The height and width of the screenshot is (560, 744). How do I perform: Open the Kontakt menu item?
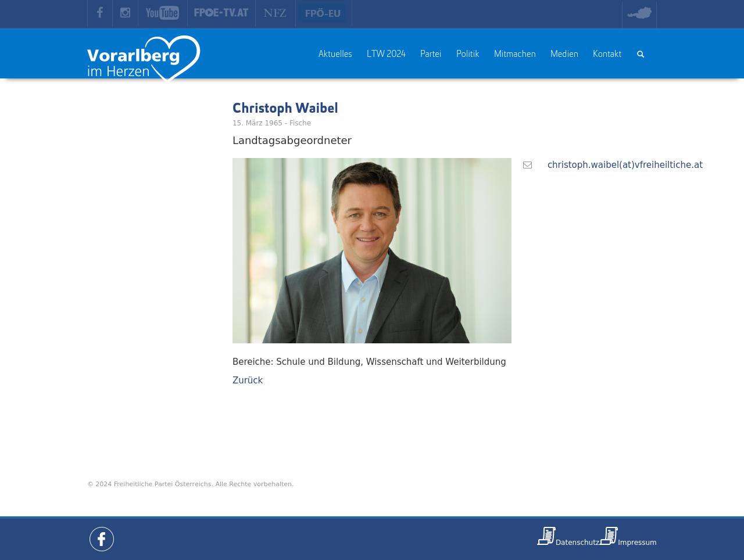[607, 54]
